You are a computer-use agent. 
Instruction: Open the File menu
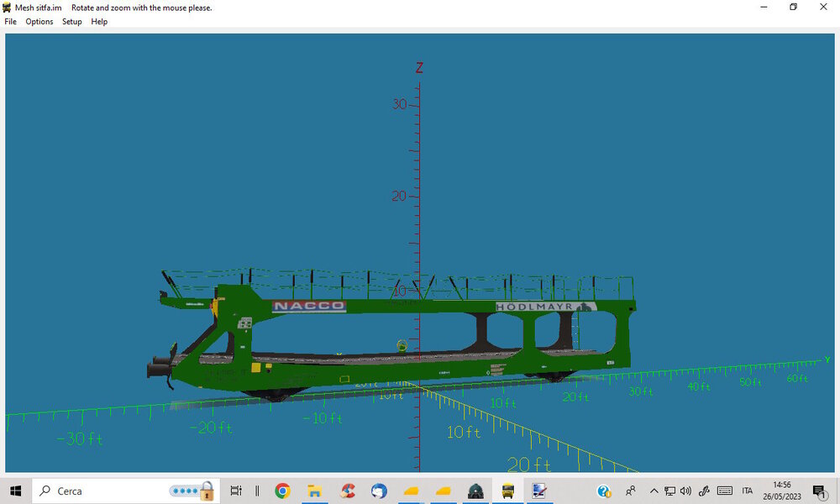pos(10,22)
